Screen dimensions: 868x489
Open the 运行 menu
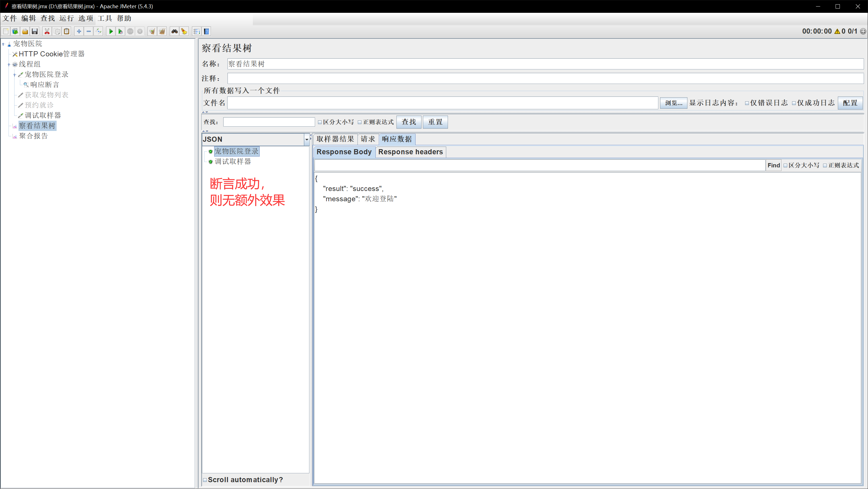point(66,18)
